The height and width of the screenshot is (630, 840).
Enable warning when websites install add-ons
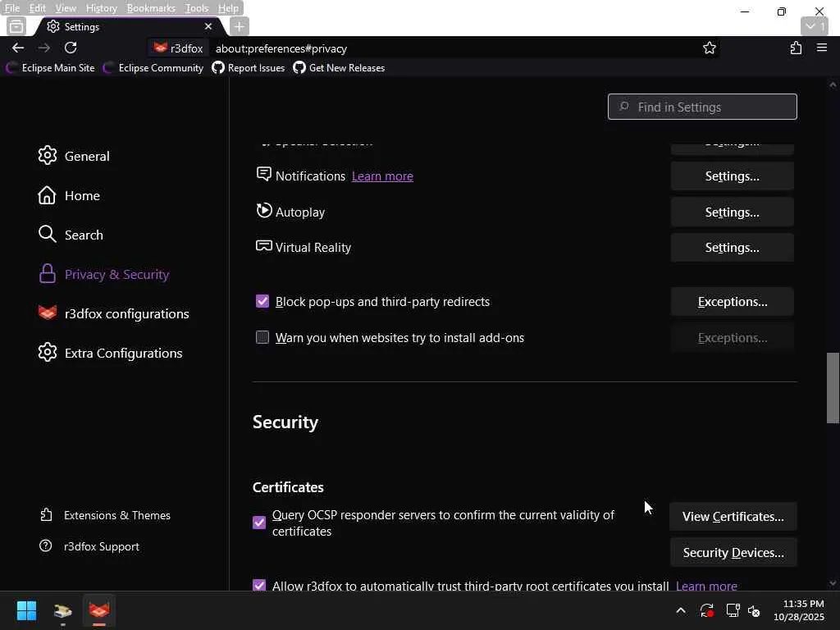(262, 337)
